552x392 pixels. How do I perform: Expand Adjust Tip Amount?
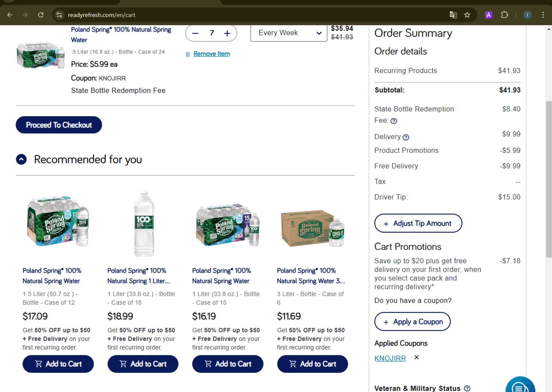click(418, 223)
